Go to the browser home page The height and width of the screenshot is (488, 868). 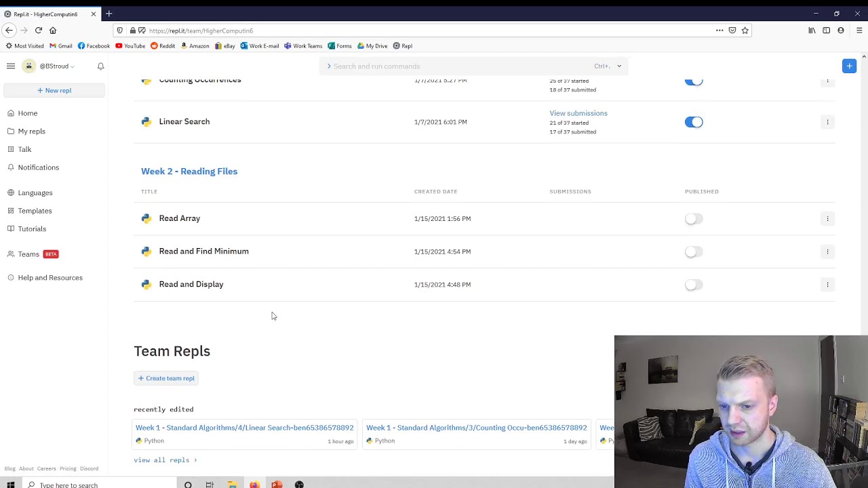pyautogui.click(x=53, y=30)
